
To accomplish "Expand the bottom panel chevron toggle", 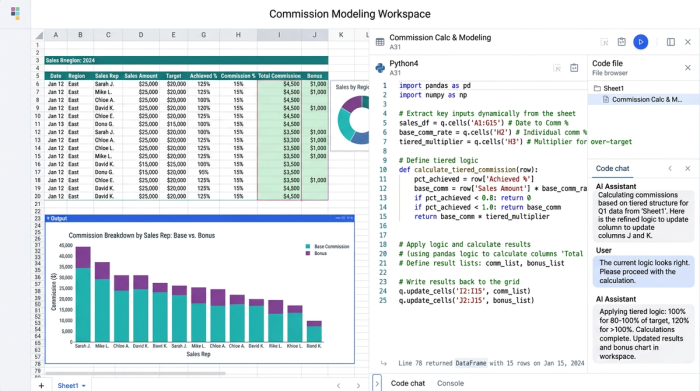I will (377, 383).
